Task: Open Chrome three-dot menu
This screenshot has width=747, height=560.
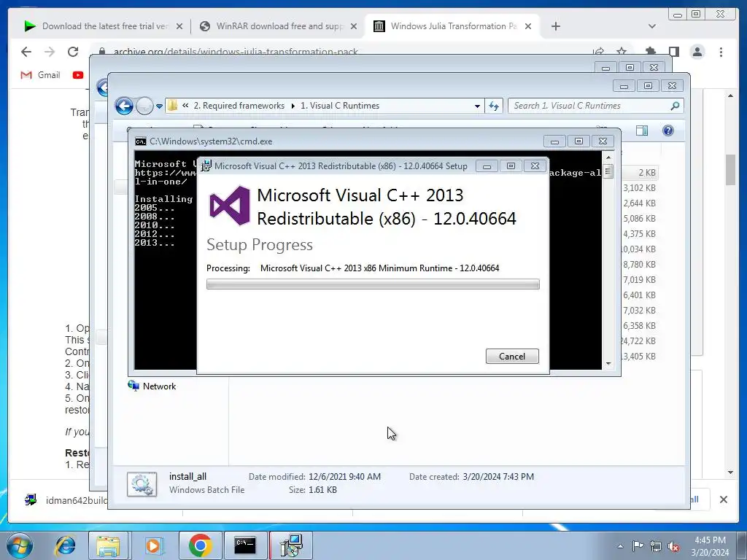Action: coord(721,52)
